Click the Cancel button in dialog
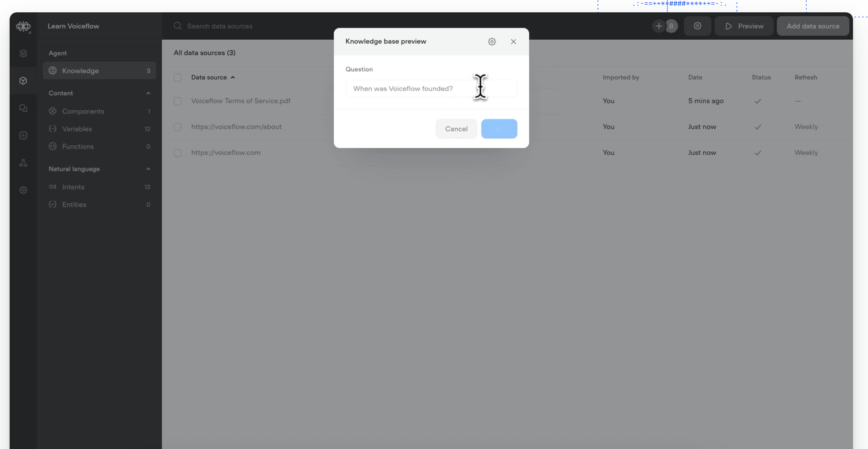The height and width of the screenshot is (449, 868). (456, 129)
